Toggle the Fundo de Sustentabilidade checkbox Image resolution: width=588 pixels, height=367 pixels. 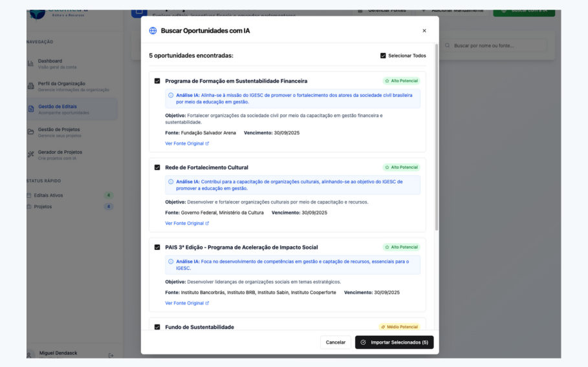click(157, 327)
